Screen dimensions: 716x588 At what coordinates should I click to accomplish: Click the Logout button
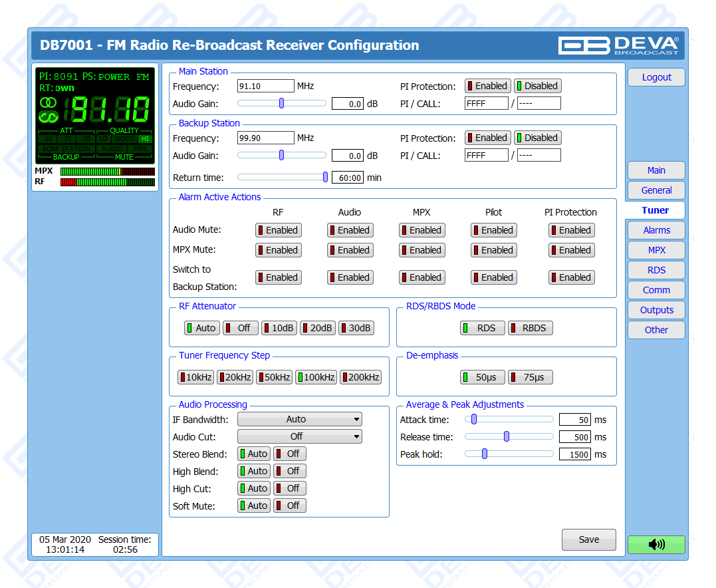(x=656, y=77)
